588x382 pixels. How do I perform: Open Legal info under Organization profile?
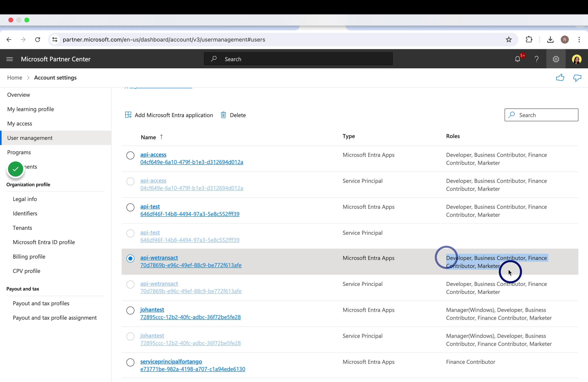[25, 199]
